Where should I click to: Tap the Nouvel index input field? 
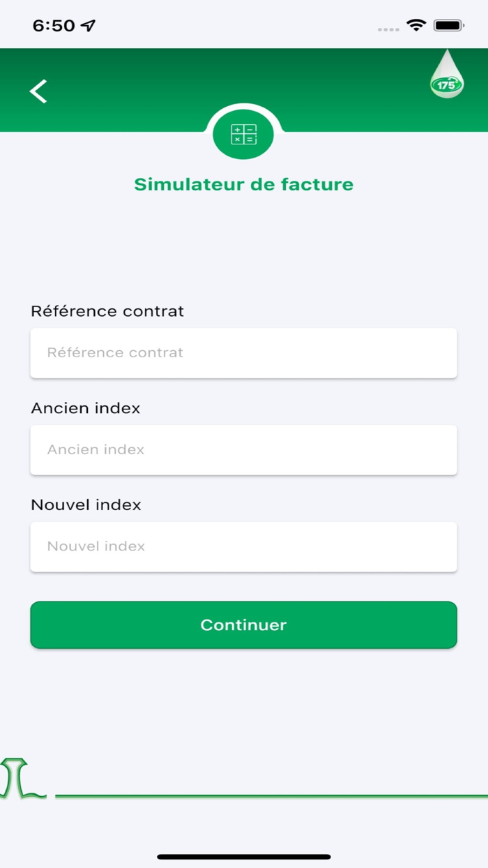pyautogui.click(x=243, y=546)
